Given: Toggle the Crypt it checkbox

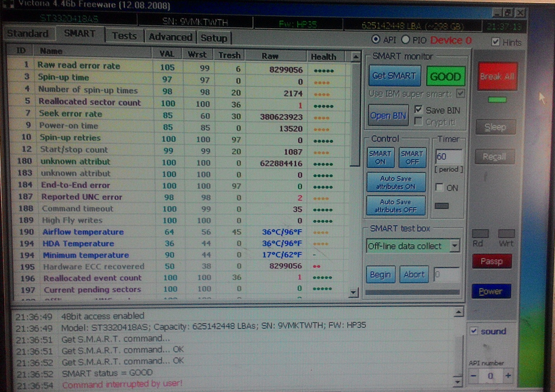Looking at the screenshot, I should [x=418, y=121].
